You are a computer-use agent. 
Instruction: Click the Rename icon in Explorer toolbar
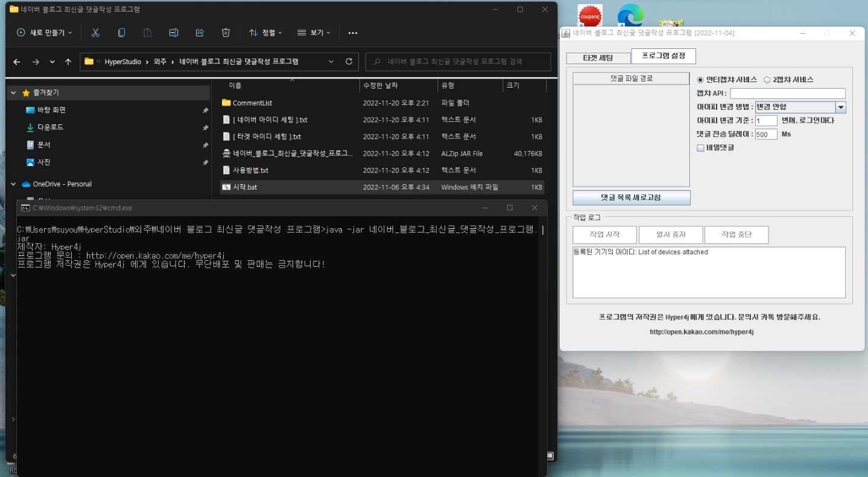(x=174, y=33)
